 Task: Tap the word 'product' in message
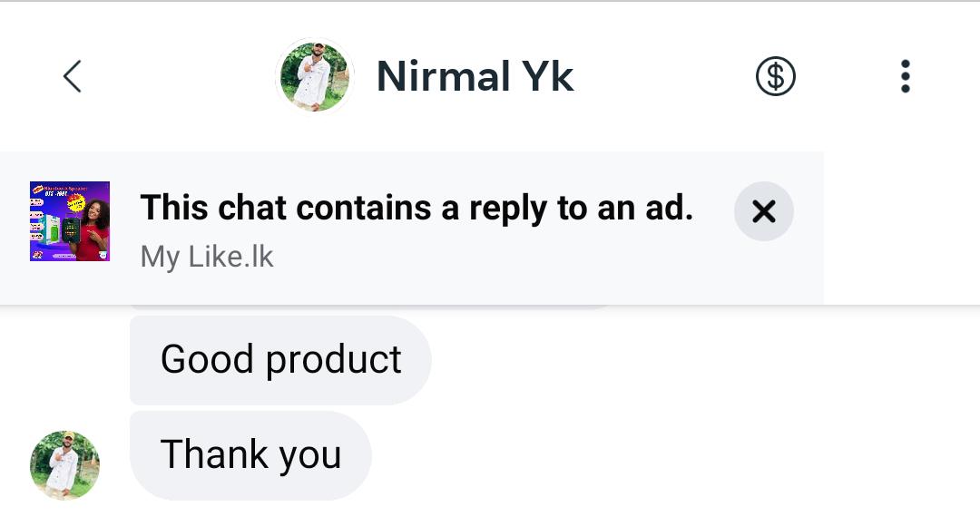tap(333, 360)
